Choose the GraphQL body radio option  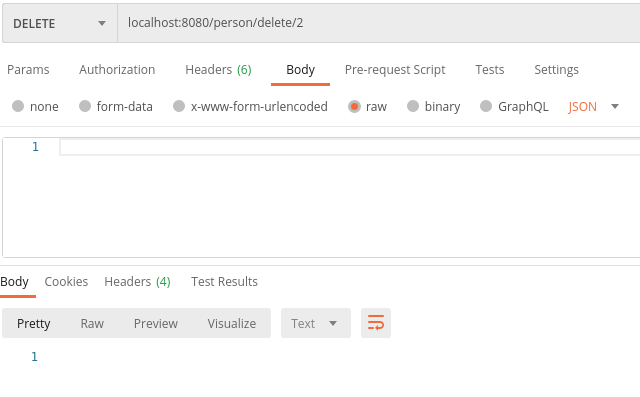point(486,106)
